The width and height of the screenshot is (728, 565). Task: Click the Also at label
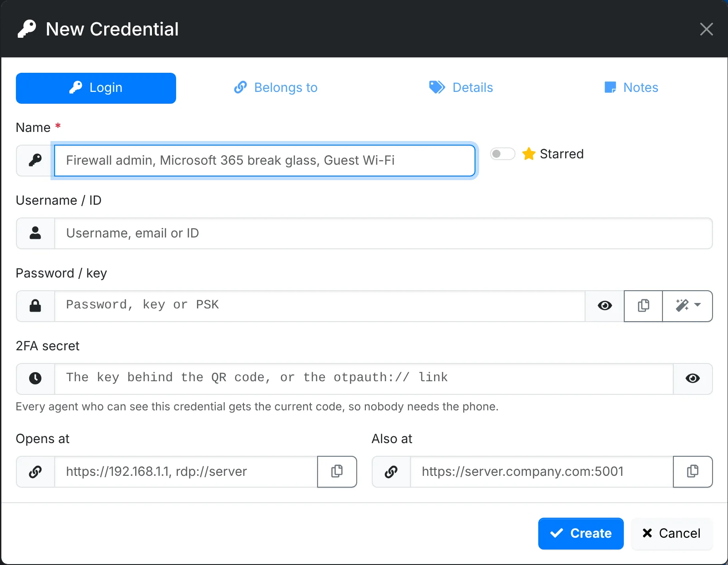[x=392, y=439]
